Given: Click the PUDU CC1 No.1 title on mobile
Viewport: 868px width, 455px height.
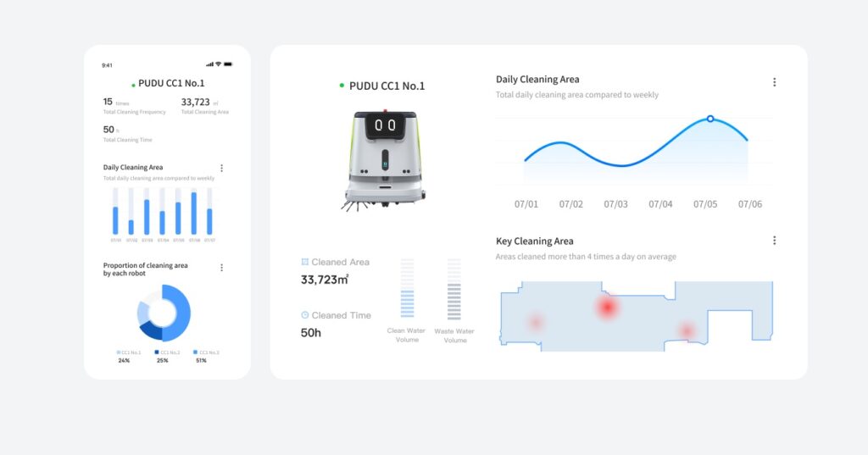Looking at the screenshot, I should (171, 84).
